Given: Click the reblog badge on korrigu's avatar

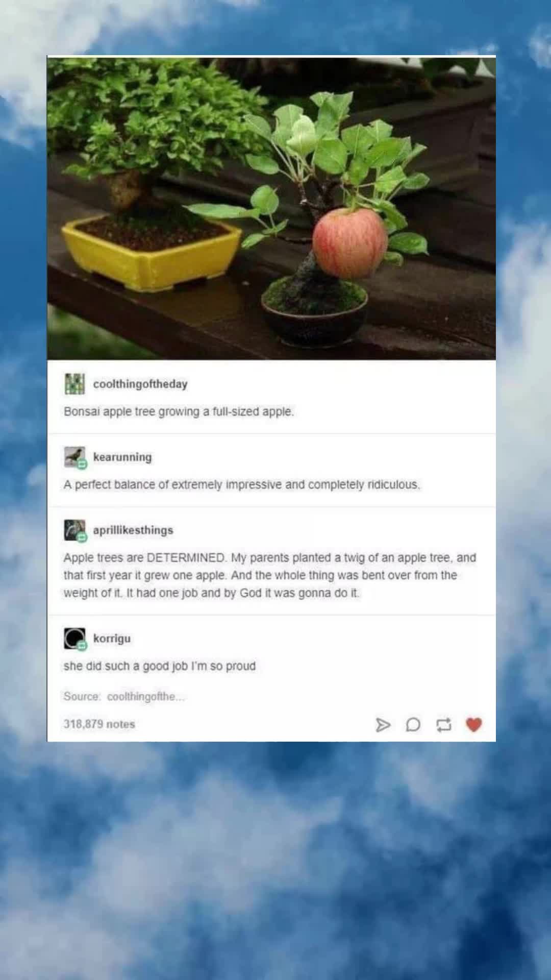Looking at the screenshot, I should click(82, 646).
